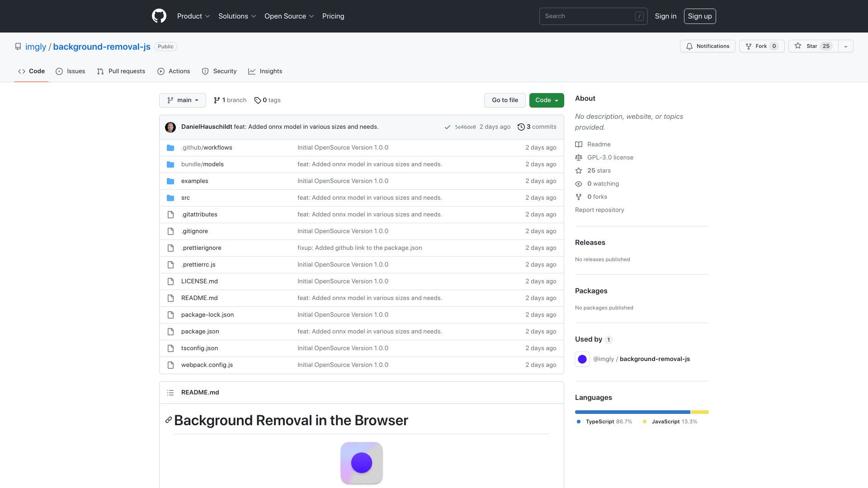The image size is (868, 488).
Task: Click the star icon in Star button
Action: (x=798, y=46)
